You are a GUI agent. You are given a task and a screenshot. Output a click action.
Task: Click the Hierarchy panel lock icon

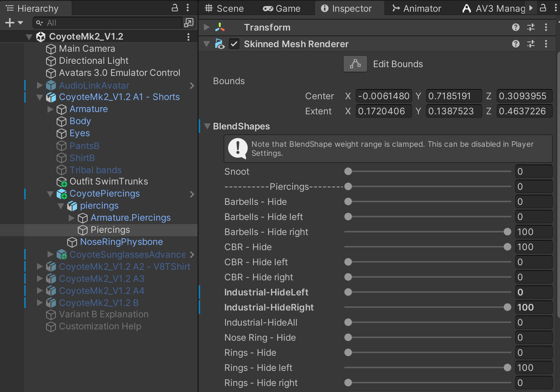click(174, 8)
